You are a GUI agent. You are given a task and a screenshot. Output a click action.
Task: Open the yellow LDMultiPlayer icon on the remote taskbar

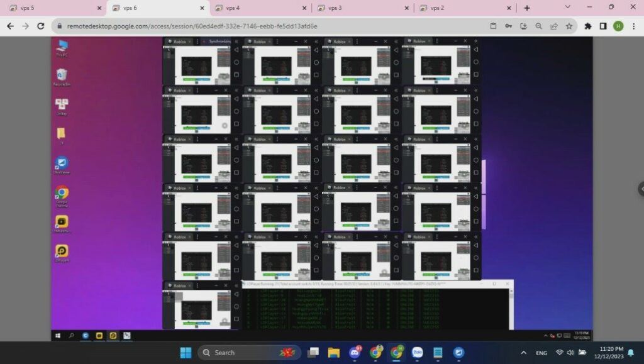coord(99,336)
